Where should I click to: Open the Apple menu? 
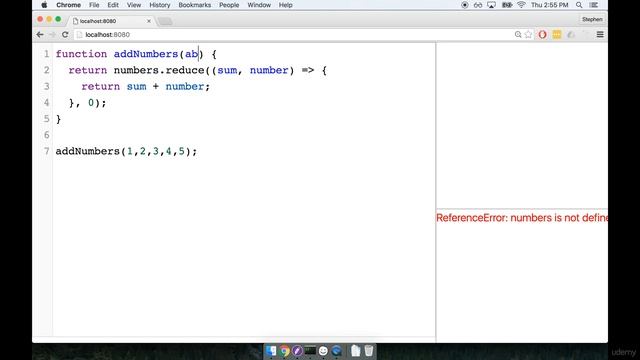click(x=44, y=5)
